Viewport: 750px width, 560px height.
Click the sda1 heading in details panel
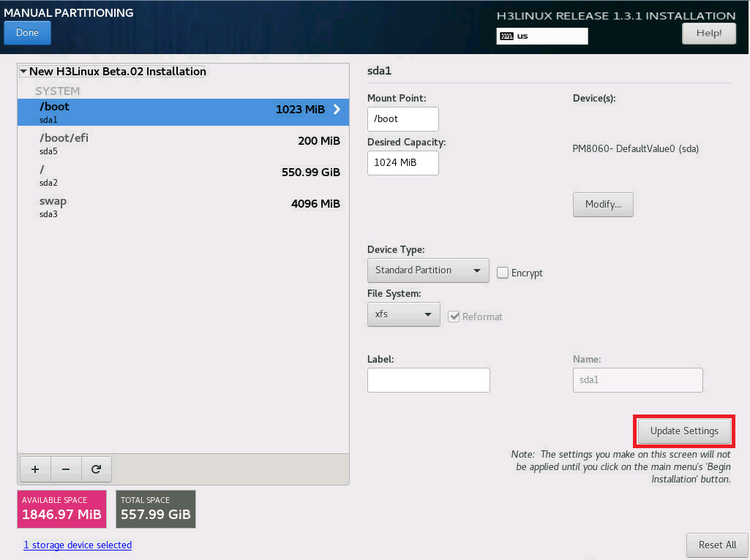pyautogui.click(x=379, y=71)
